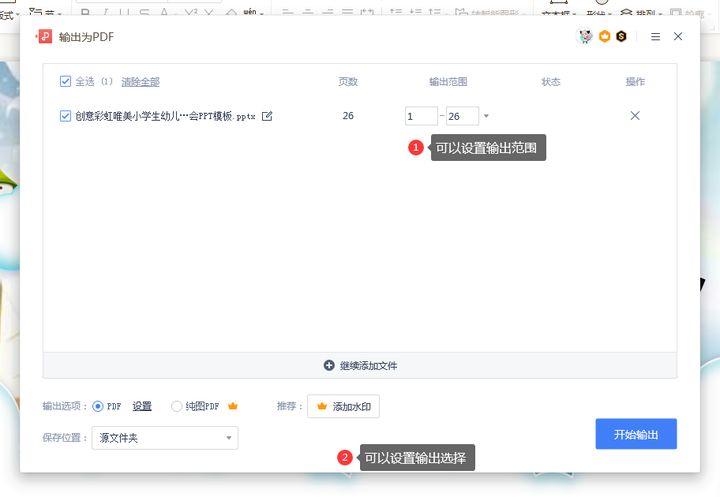Click the black S coin badge icon
This screenshot has height=497, width=720.
[621, 37]
